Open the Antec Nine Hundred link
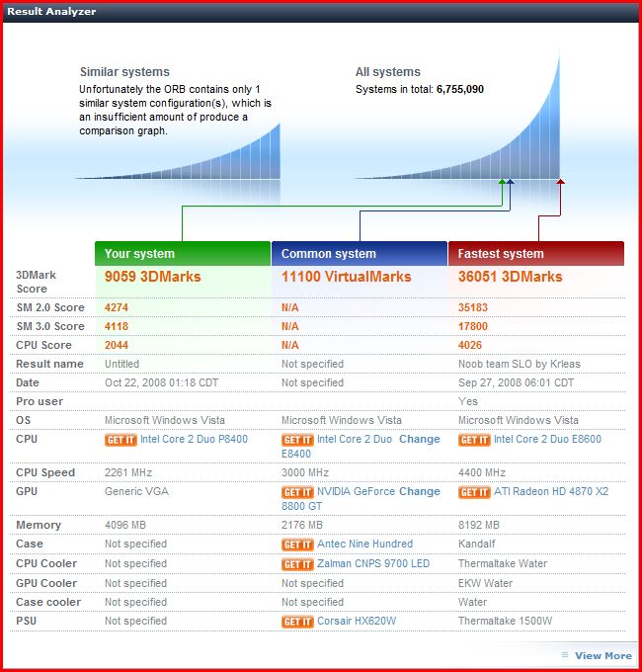Screen dimensions: 642x672 [364, 544]
